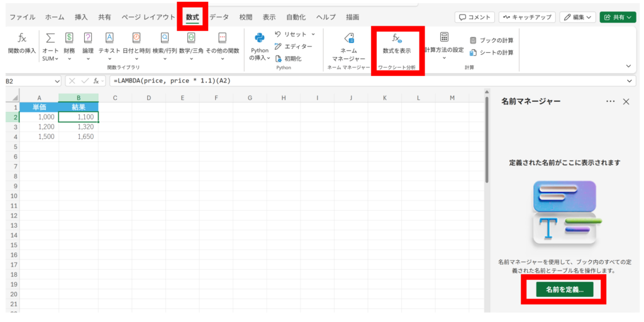The image size is (644, 322).
Task: Open the Name Box dropdown arrow
Action: 57,81
